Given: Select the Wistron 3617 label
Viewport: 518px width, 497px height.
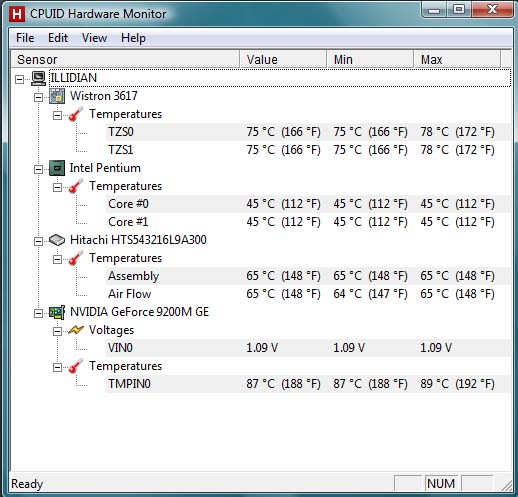Looking at the screenshot, I should pyautogui.click(x=104, y=96).
